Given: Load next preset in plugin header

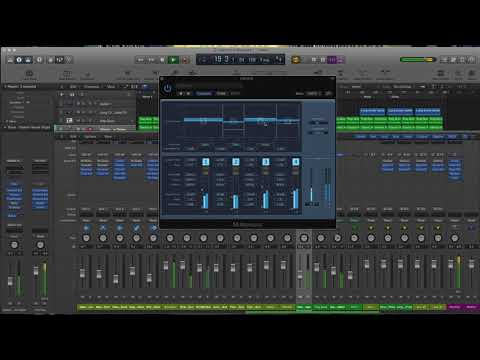Looking at the screenshot, I should tap(188, 94).
